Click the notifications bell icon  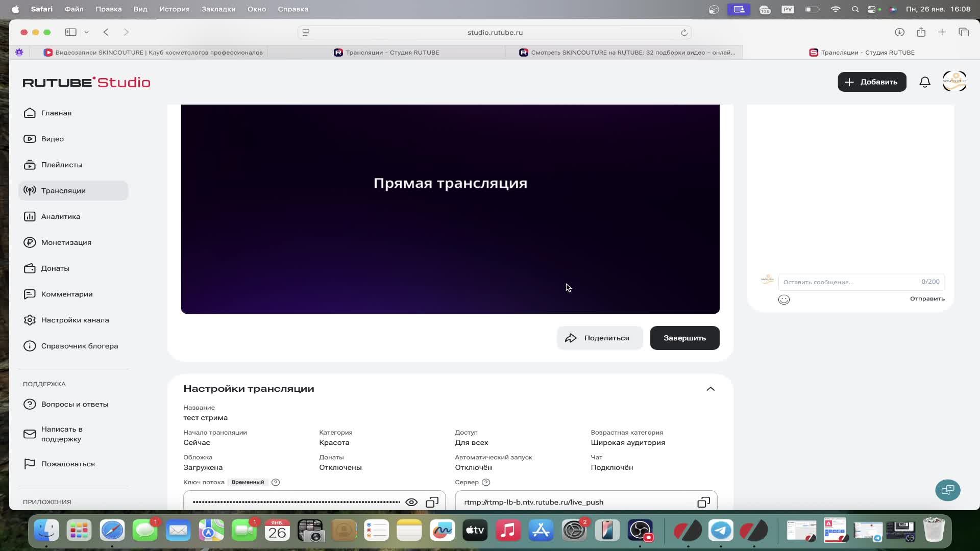click(925, 82)
